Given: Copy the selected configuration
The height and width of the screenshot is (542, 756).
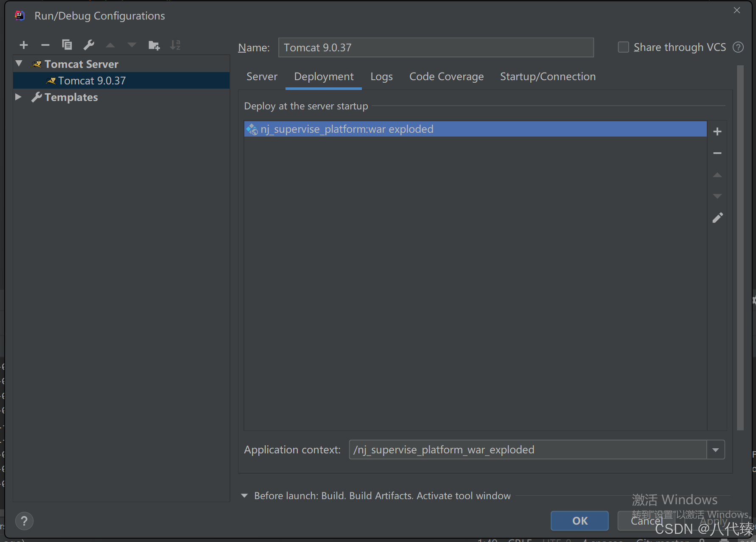Looking at the screenshot, I should [x=67, y=45].
